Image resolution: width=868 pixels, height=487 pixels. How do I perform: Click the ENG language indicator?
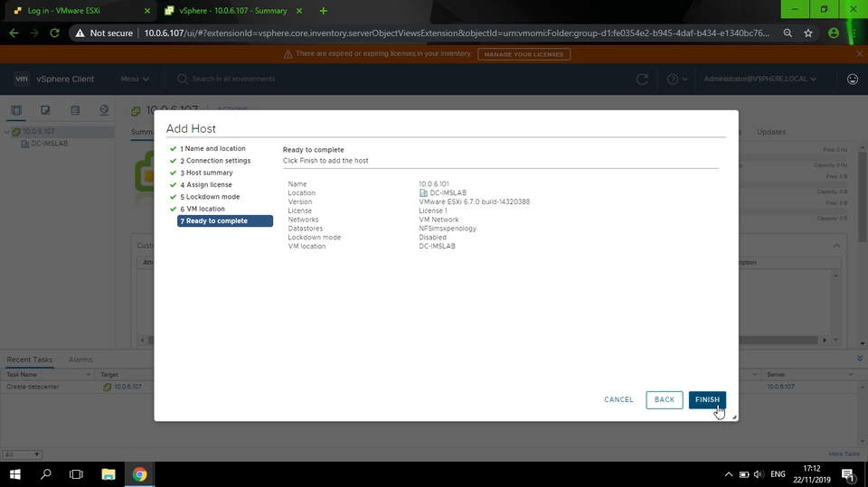[x=778, y=474]
